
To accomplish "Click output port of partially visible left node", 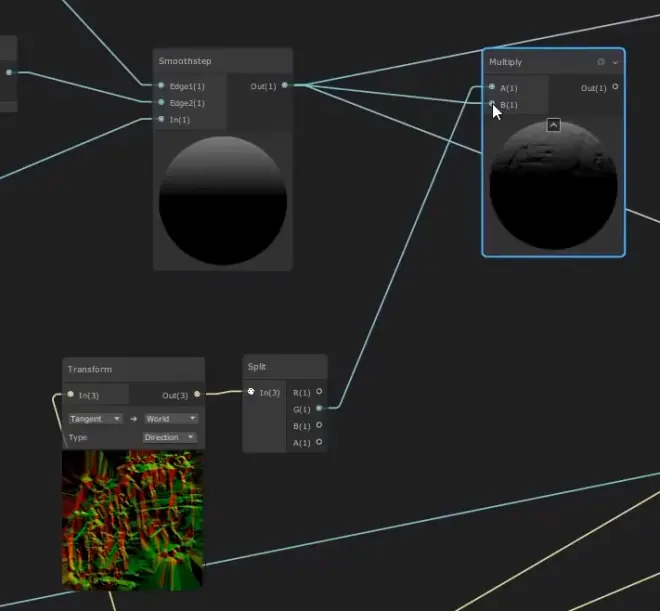I will (9, 72).
